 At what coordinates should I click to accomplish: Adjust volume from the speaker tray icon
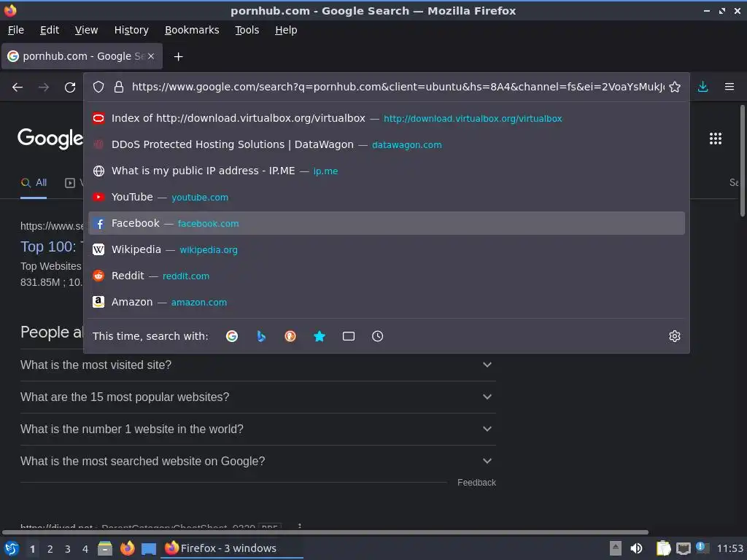[636, 548]
